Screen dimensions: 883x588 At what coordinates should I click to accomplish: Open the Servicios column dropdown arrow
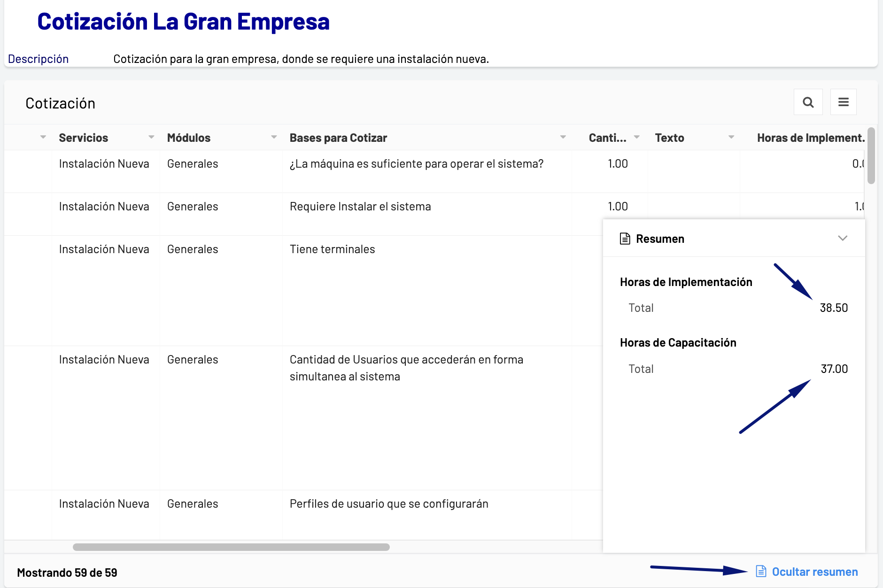pos(151,137)
